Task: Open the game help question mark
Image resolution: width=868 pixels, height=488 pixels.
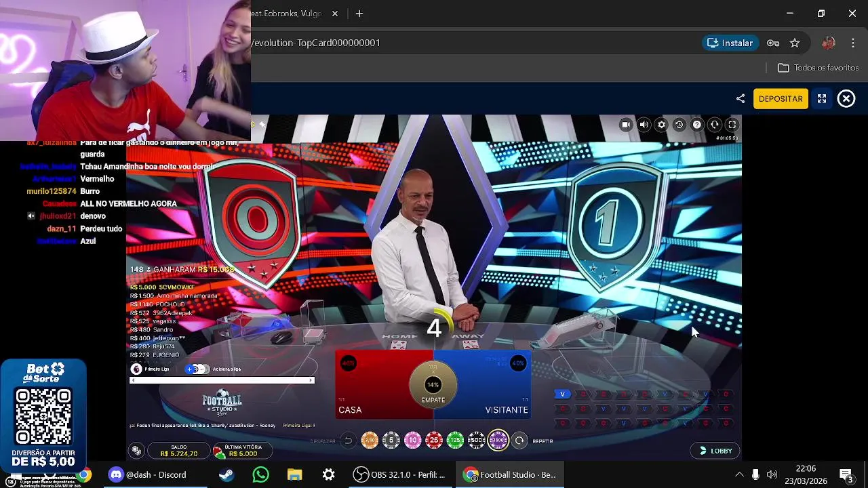Action: tap(696, 125)
